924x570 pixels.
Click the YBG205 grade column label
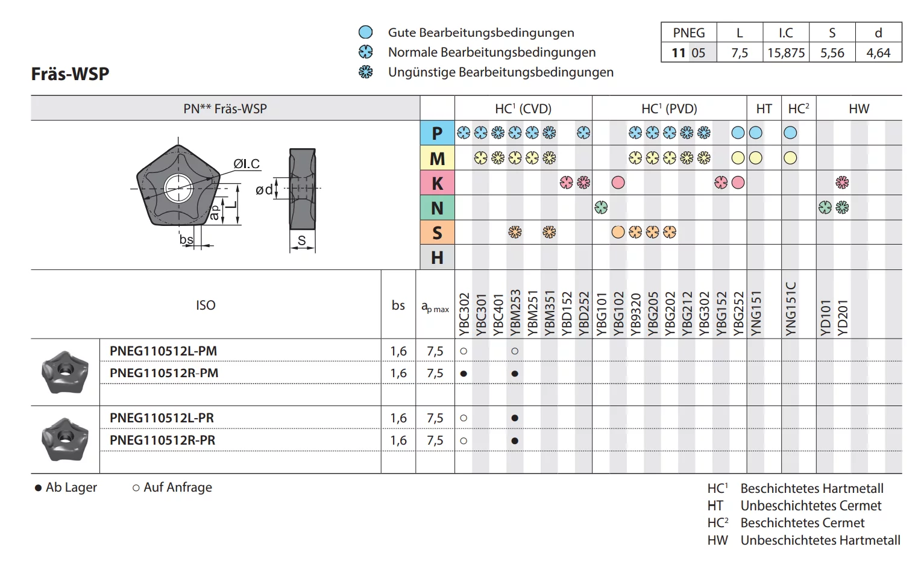click(653, 313)
